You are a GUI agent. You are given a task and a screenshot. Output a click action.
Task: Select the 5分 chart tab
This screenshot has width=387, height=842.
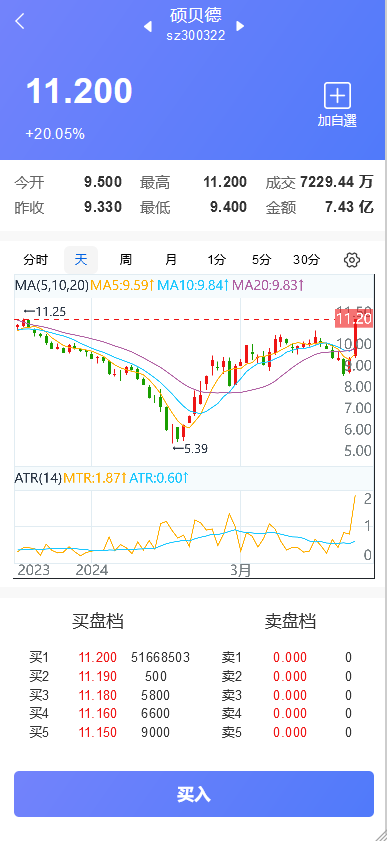click(261, 260)
